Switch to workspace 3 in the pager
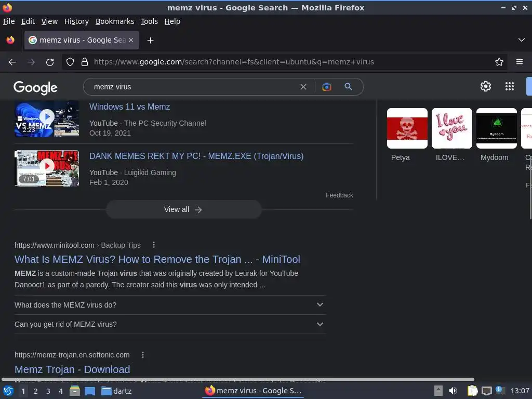Screen dimensions: 532x399 pyautogui.click(x=48, y=391)
